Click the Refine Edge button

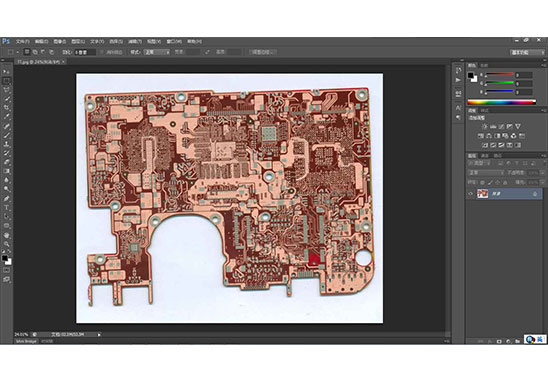click(x=263, y=52)
